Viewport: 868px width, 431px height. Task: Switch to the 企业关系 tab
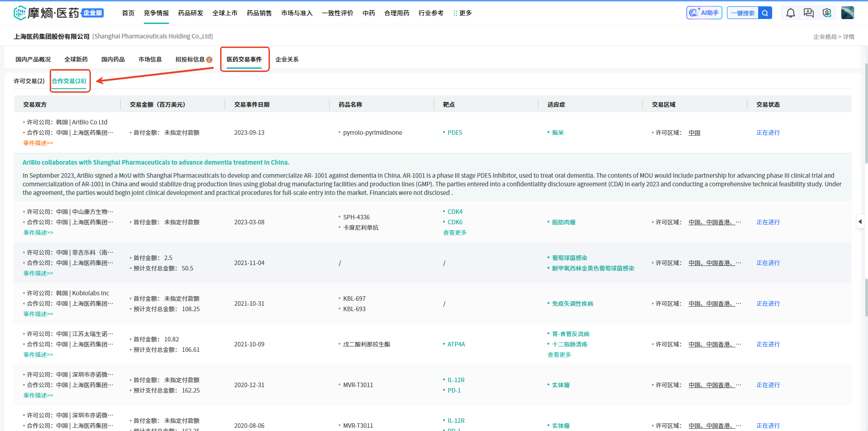click(287, 59)
